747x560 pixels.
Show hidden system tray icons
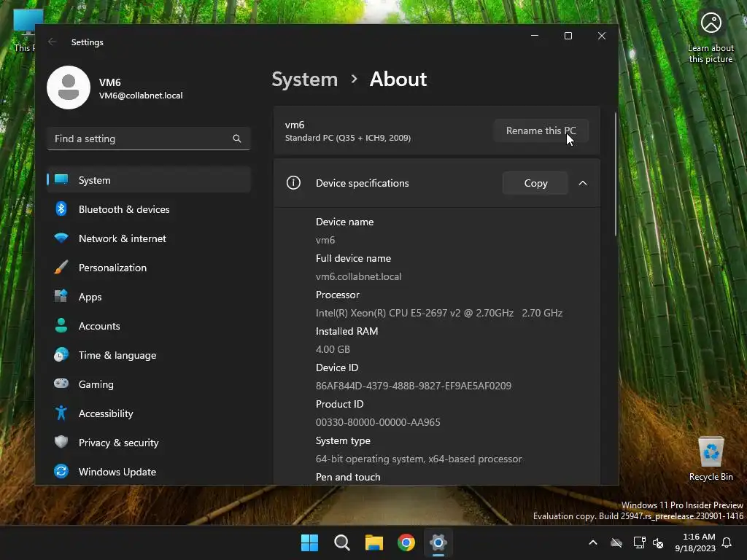(x=593, y=542)
